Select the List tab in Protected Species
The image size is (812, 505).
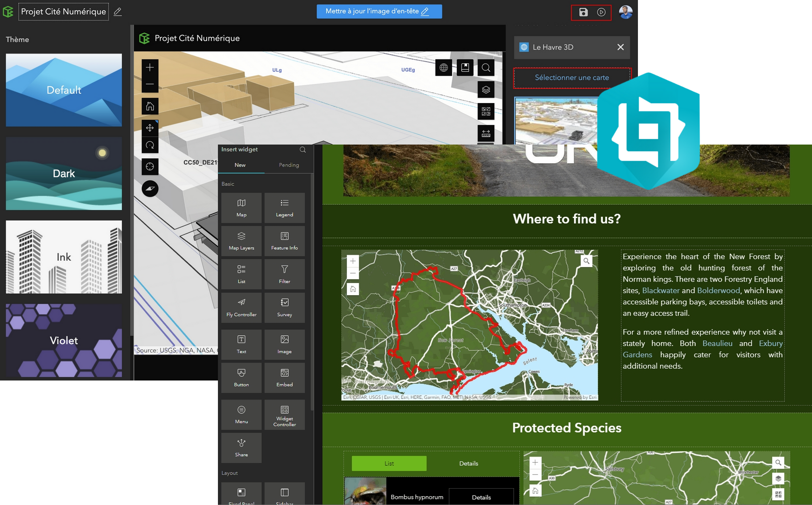click(x=389, y=463)
